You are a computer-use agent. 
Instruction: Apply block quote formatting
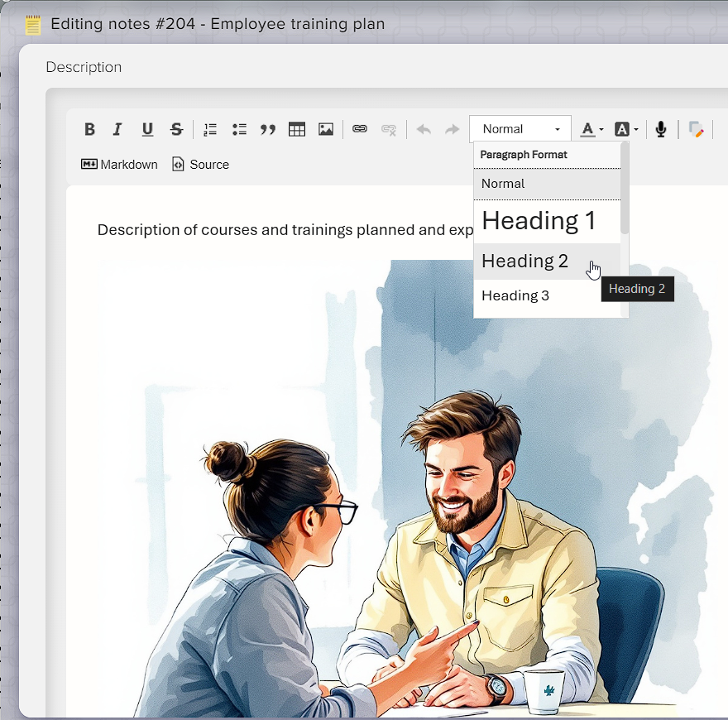268,129
